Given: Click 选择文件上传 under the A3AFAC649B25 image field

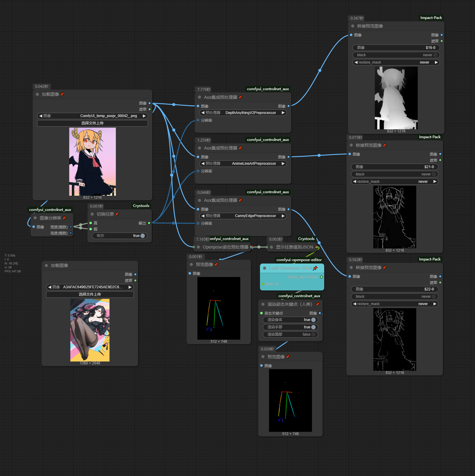Looking at the screenshot, I should pyautogui.click(x=90, y=294).
